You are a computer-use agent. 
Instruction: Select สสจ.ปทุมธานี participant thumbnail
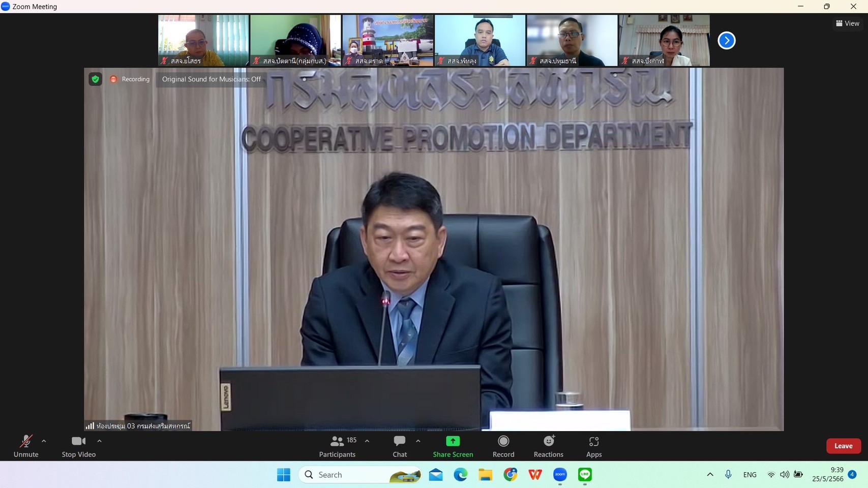[x=572, y=40]
